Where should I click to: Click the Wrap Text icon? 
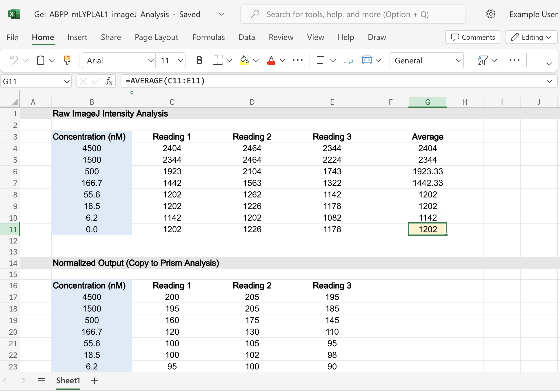[348, 60]
